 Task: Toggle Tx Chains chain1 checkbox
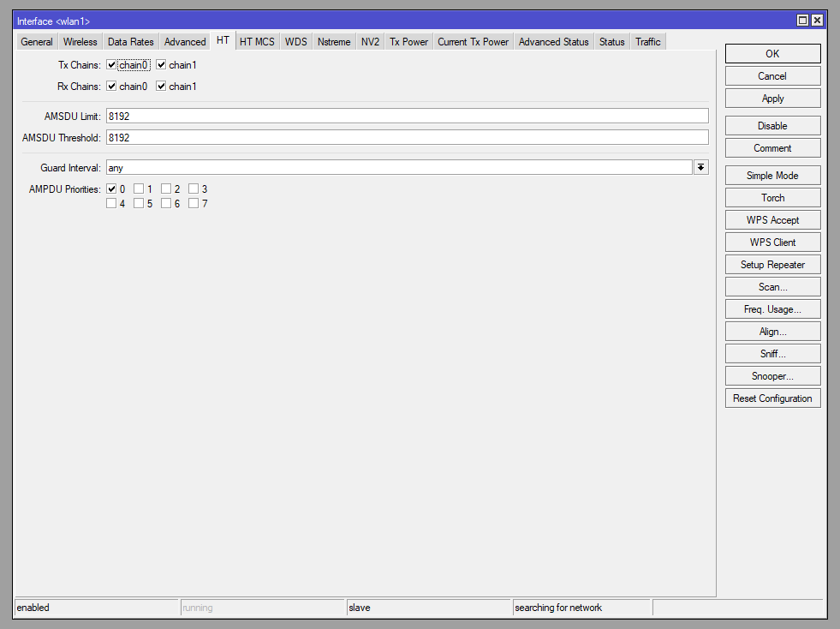coord(161,65)
